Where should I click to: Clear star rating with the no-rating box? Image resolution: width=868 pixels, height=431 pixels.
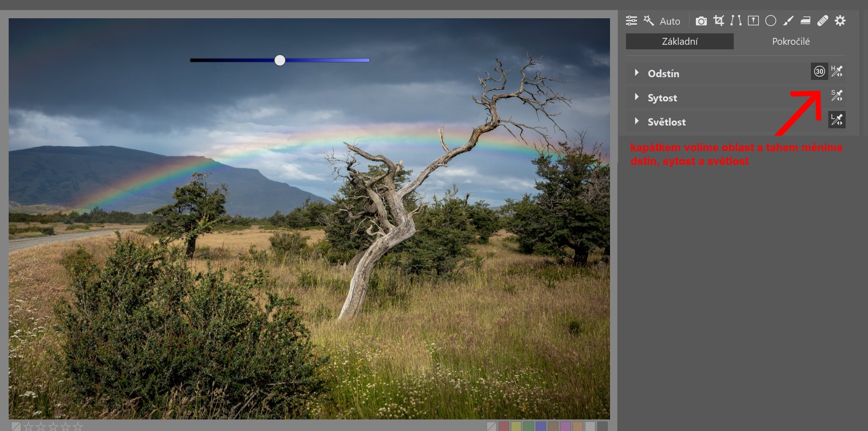[x=16, y=426]
